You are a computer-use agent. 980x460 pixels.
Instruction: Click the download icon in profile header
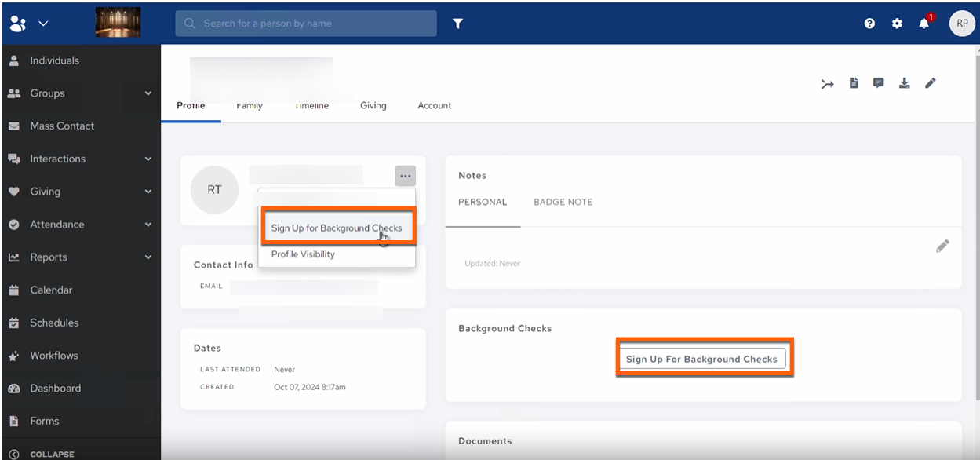904,83
